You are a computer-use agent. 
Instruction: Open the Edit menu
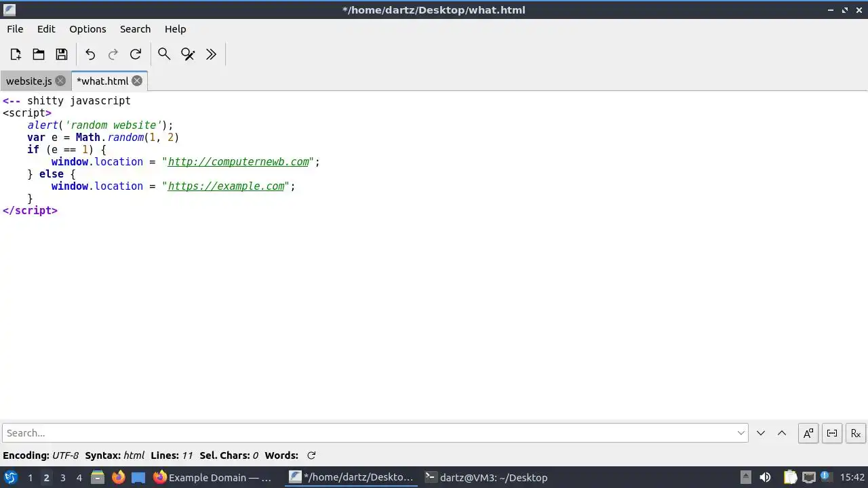click(x=46, y=29)
